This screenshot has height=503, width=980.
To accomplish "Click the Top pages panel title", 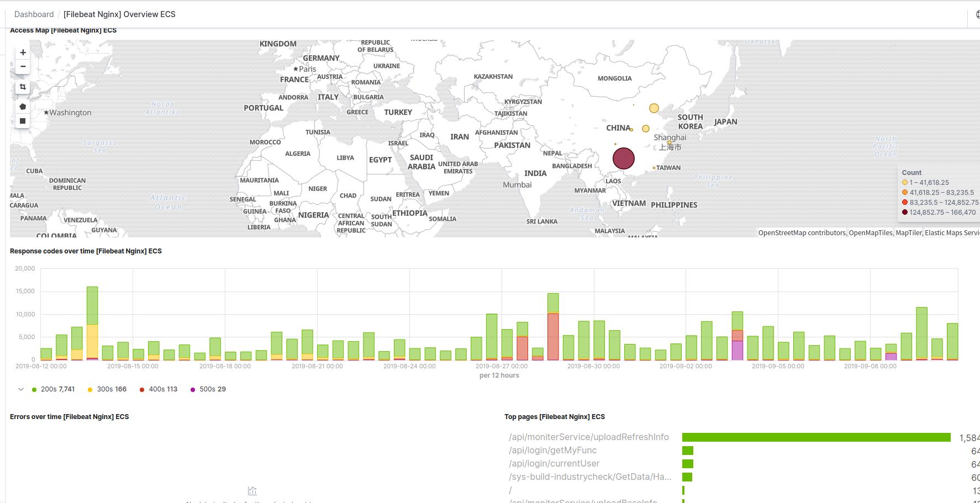I will tap(555, 417).
